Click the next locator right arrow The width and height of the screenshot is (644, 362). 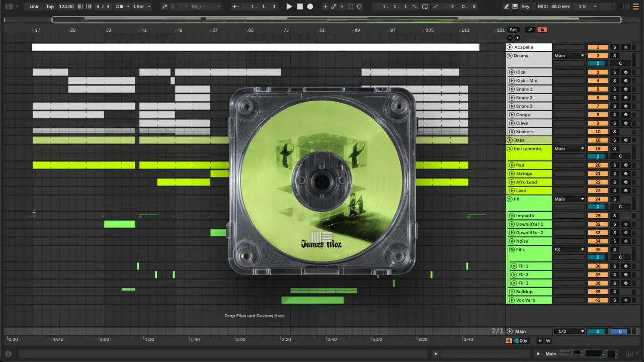click(x=517, y=38)
